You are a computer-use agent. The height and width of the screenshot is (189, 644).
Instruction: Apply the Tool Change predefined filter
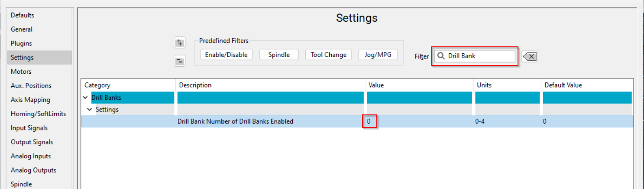[x=328, y=55]
